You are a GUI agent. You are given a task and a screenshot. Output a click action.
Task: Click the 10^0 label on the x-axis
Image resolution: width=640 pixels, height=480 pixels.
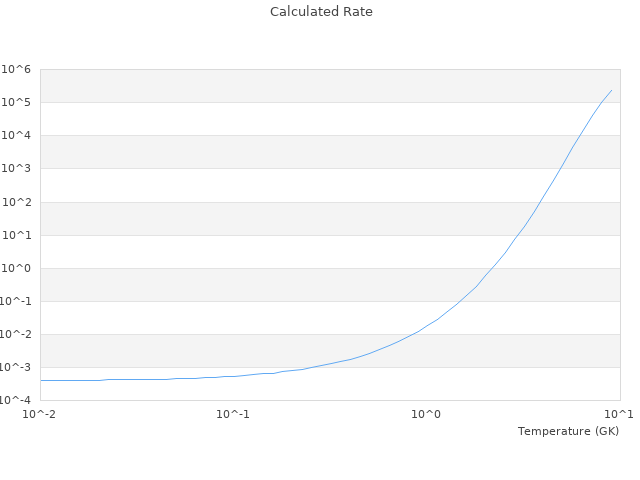point(427,414)
